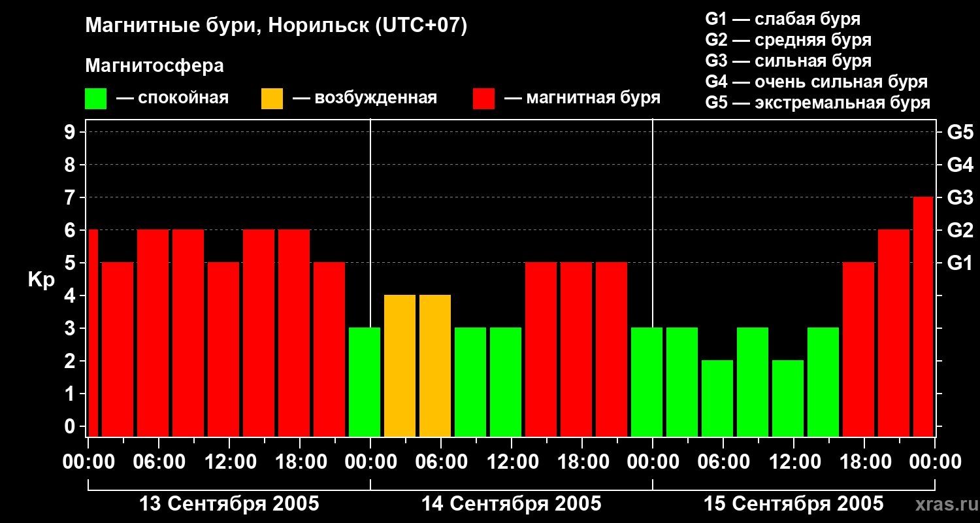Screen dimensions: 980x523
Task: Click the line «G2 — средняя буря»
Action: pyautogui.click(x=788, y=40)
